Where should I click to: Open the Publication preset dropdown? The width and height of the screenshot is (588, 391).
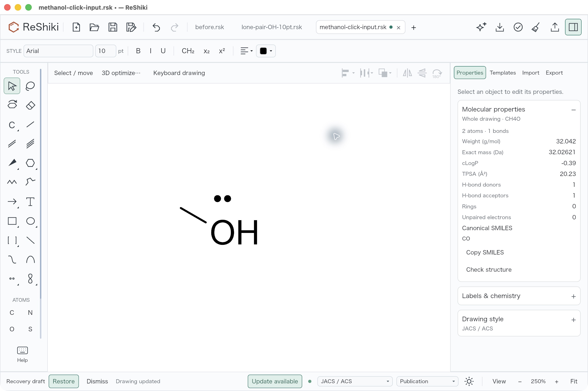tap(427, 381)
